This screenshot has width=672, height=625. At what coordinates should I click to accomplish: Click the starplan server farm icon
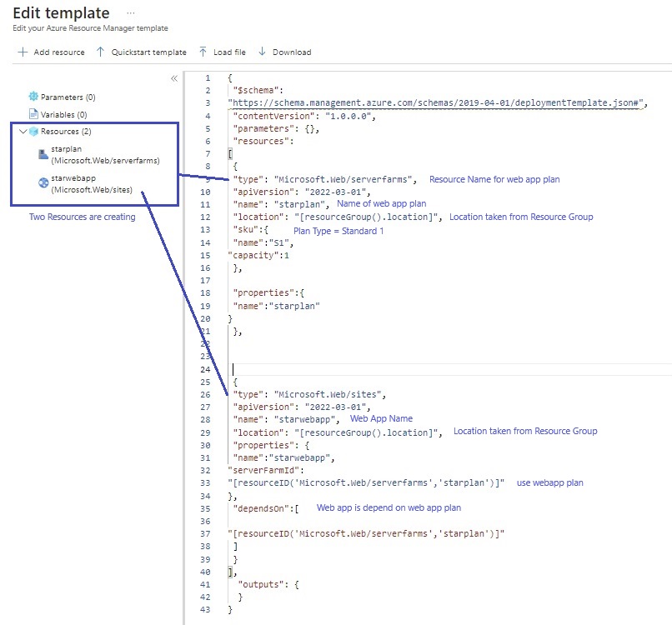43,154
